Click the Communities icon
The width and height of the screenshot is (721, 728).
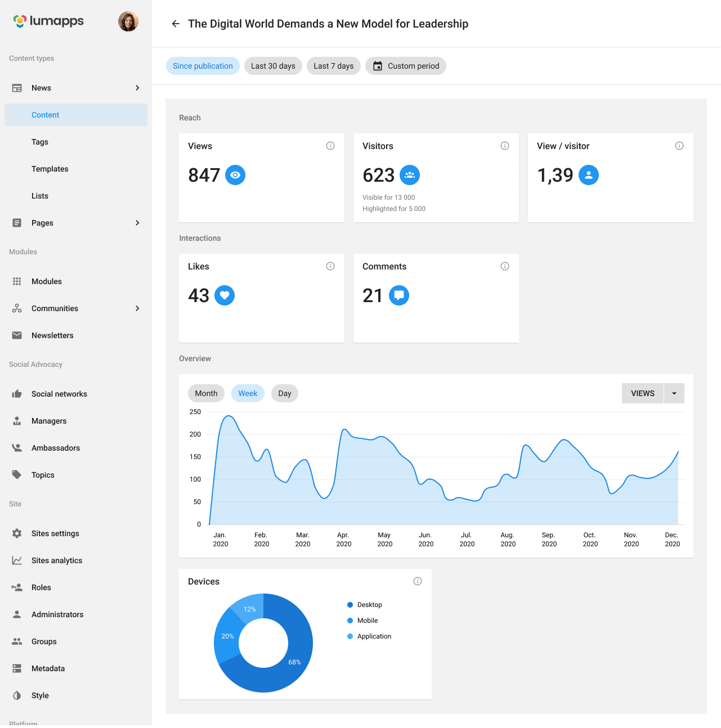17,308
